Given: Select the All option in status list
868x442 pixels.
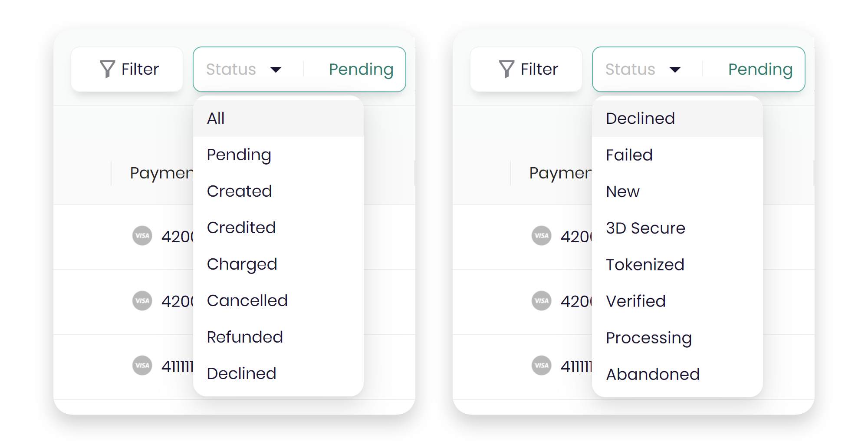Looking at the screenshot, I should 216,118.
